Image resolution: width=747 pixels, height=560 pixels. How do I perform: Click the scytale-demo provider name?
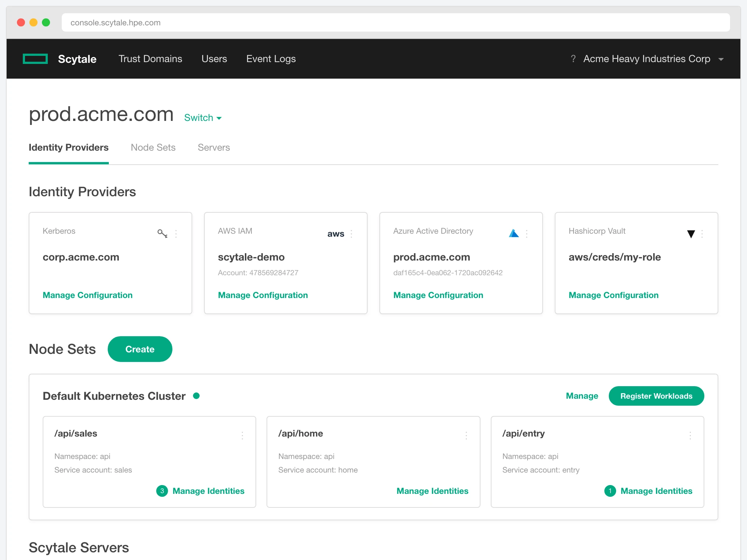[251, 257]
